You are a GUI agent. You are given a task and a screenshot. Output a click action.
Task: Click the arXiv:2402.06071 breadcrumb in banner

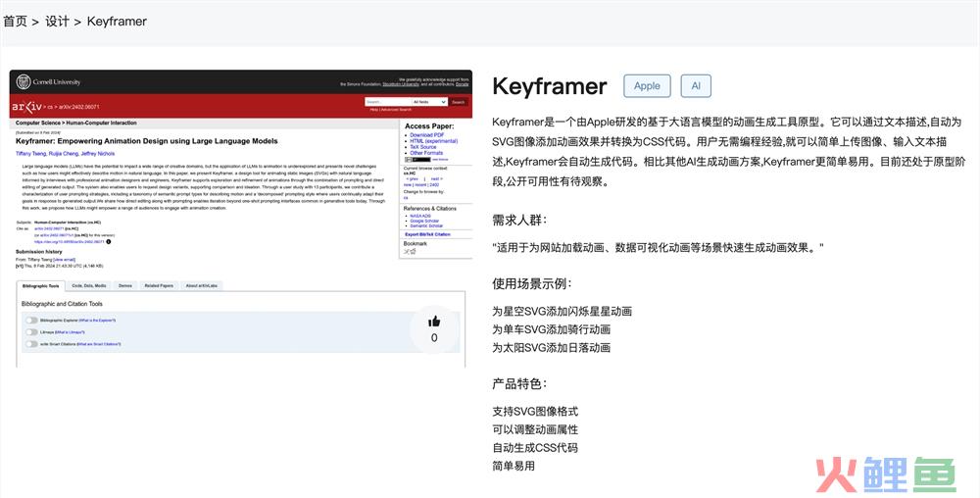pos(78,107)
